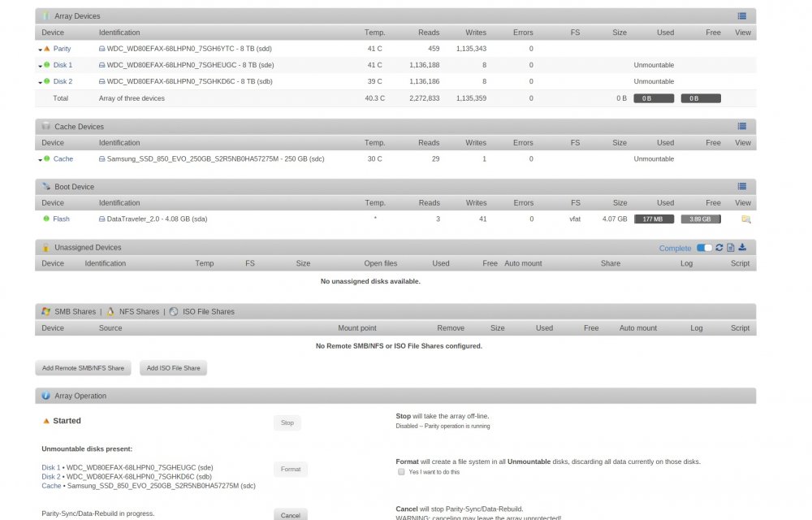
Task: Click the Array Operation info icon
Action: 45,396
